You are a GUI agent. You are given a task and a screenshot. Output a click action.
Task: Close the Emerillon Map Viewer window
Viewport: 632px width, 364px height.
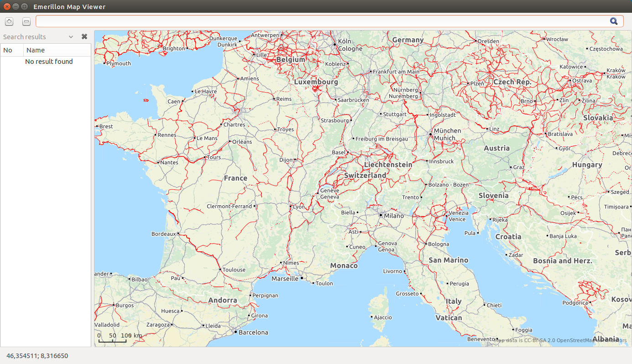pyautogui.click(x=7, y=6)
